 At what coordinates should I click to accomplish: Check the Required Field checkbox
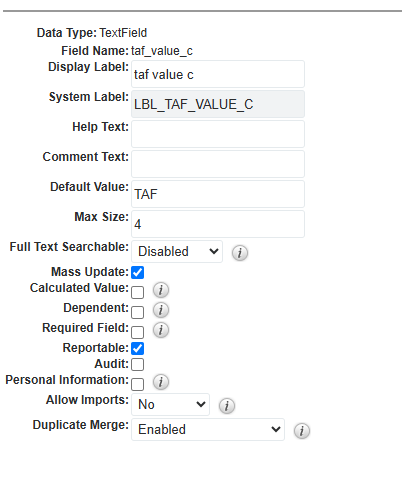coord(138,332)
